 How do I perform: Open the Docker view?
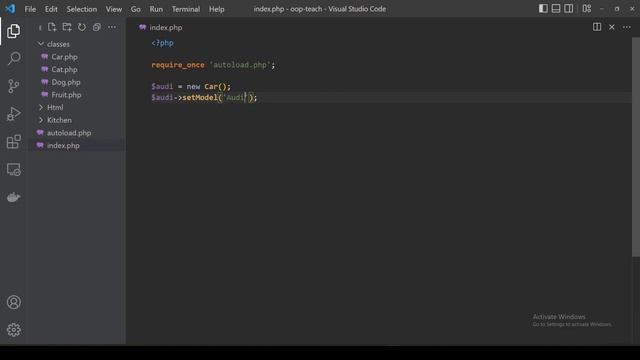click(13, 197)
